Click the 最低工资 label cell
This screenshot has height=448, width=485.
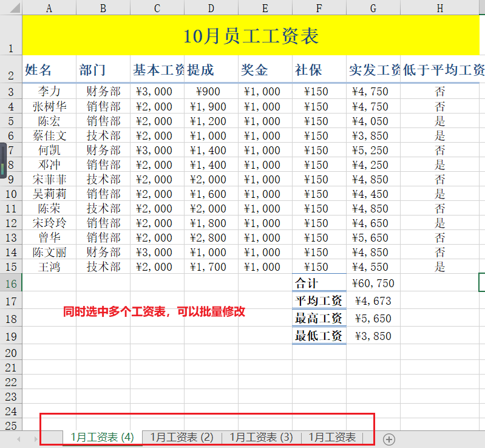click(319, 336)
